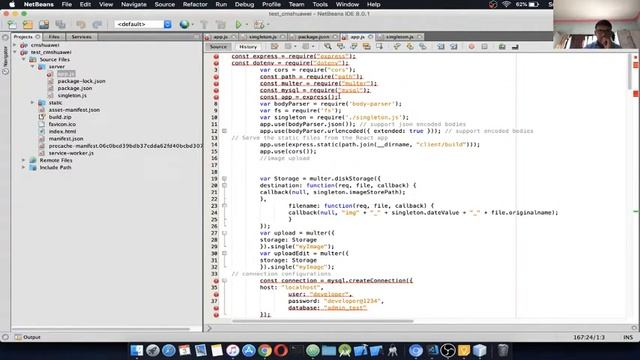Select service-worker.js in project tree
640x360 pixels.
71,153
